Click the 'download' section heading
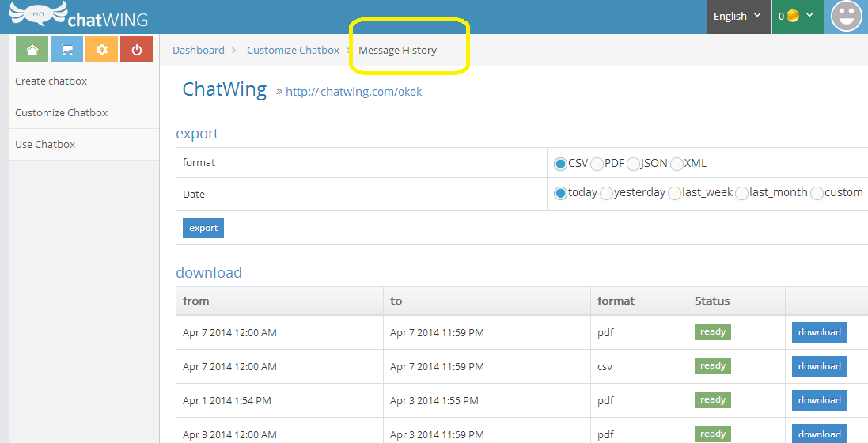This screenshot has height=443, width=868. click(x=209, y=272)
